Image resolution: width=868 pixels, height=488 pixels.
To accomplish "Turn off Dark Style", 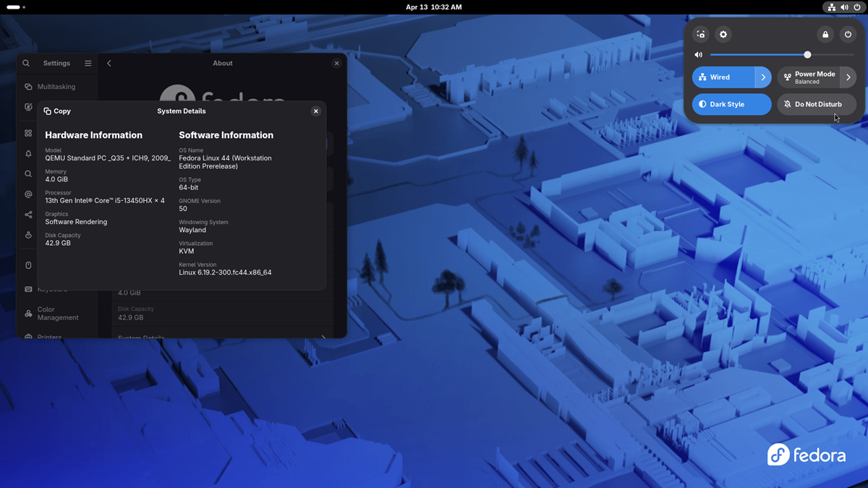I will (731, 104).
